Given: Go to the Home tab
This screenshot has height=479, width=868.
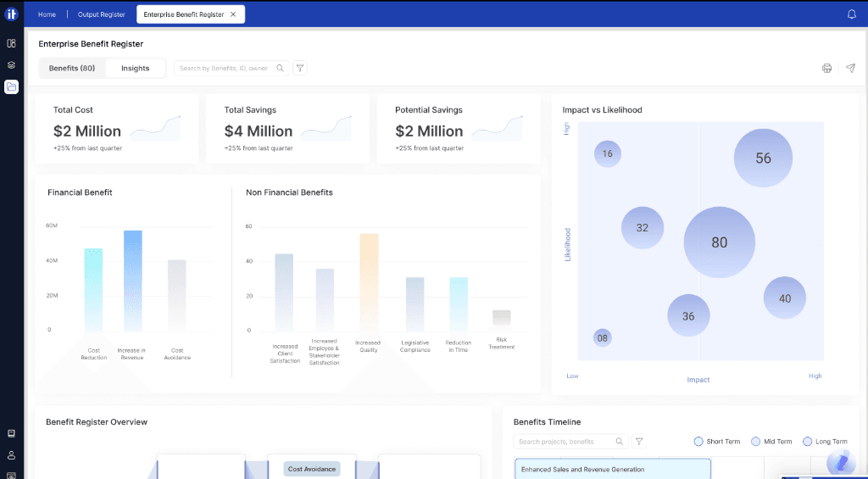Looking at the screenshot, I should coord(47,14).
